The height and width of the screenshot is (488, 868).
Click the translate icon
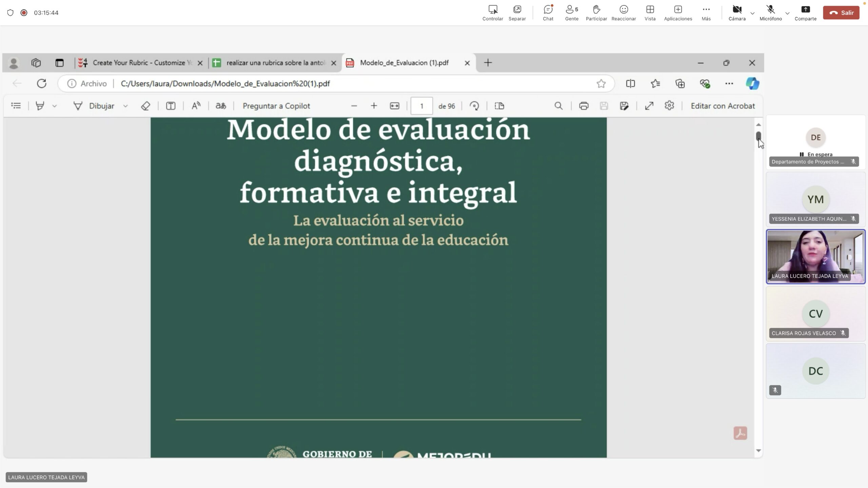coord(221,106)
